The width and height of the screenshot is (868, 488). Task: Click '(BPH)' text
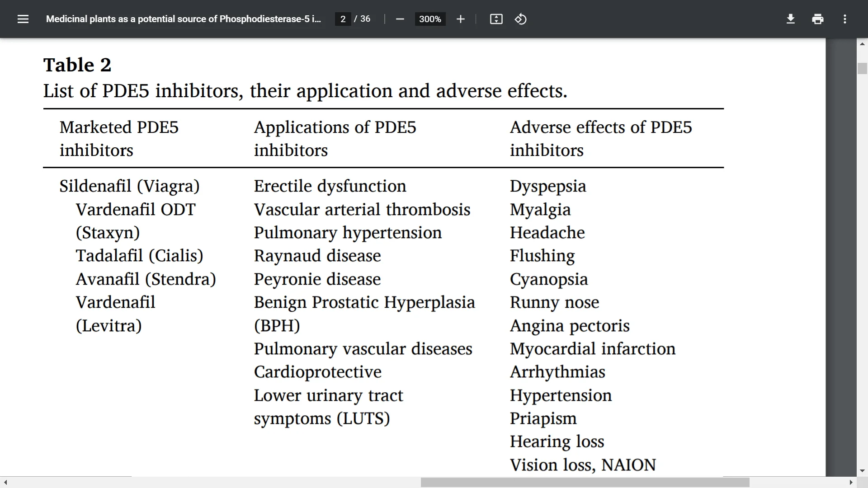tap(277, 326)
